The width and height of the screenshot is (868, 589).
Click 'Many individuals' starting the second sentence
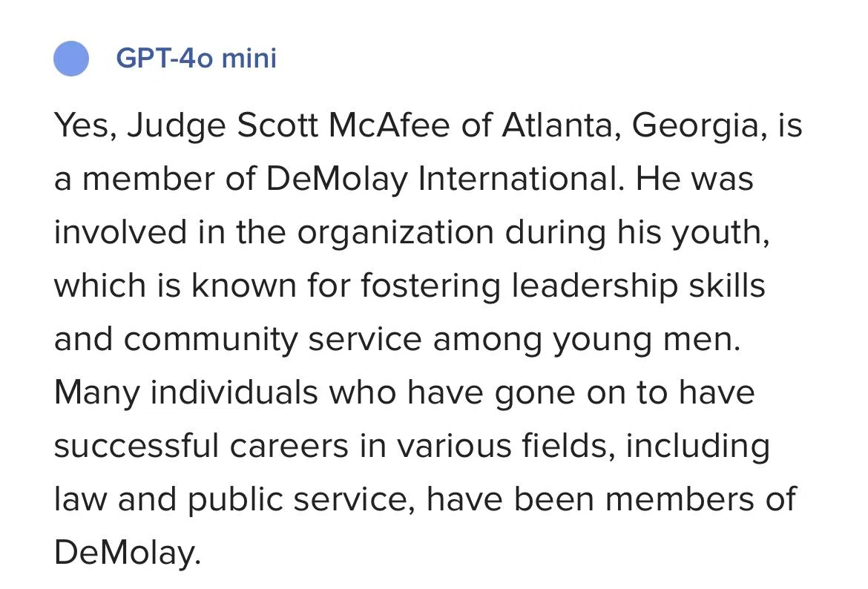click(x=186, y=392)
